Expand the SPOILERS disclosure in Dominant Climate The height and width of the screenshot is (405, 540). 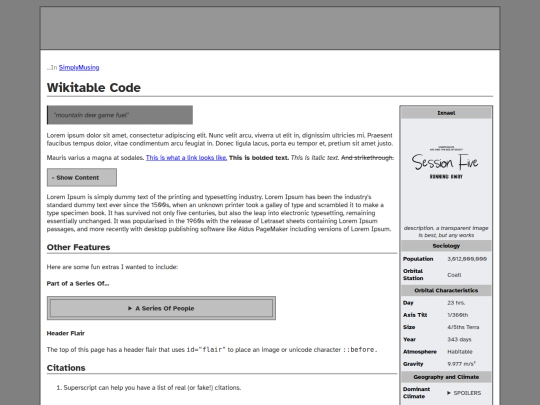click(x=464, y=393)
